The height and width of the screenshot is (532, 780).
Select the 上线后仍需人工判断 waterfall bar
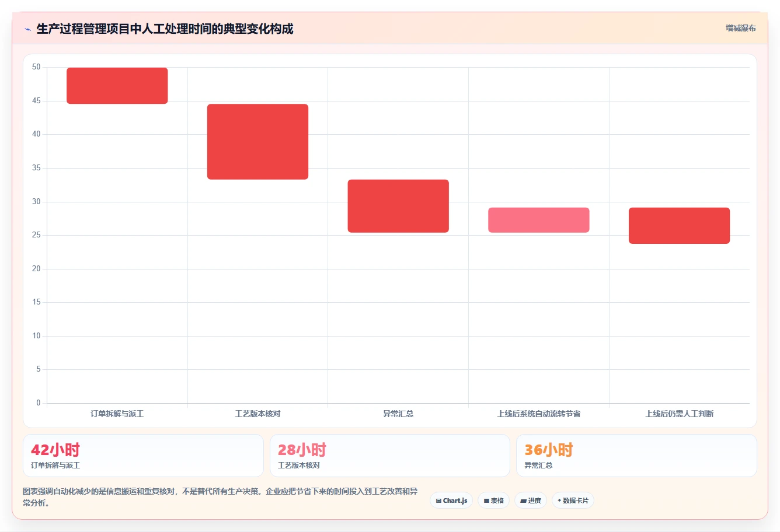[x=679, y=226]
